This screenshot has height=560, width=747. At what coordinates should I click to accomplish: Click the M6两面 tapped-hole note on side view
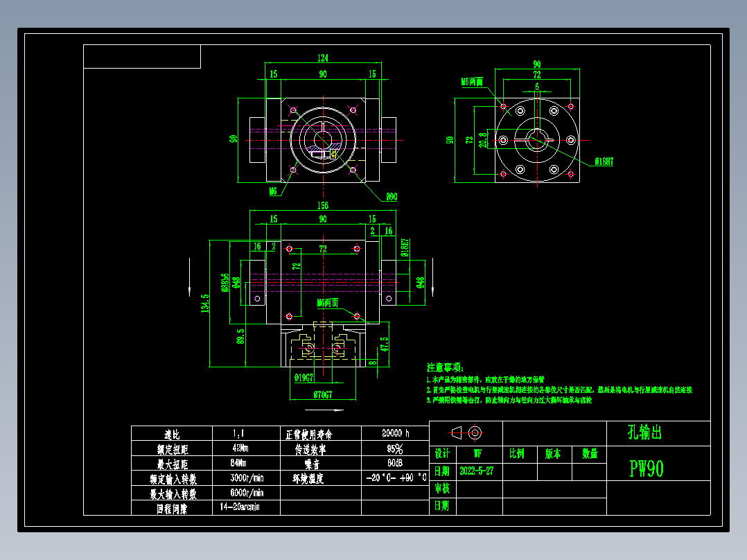tap(328, 304)
